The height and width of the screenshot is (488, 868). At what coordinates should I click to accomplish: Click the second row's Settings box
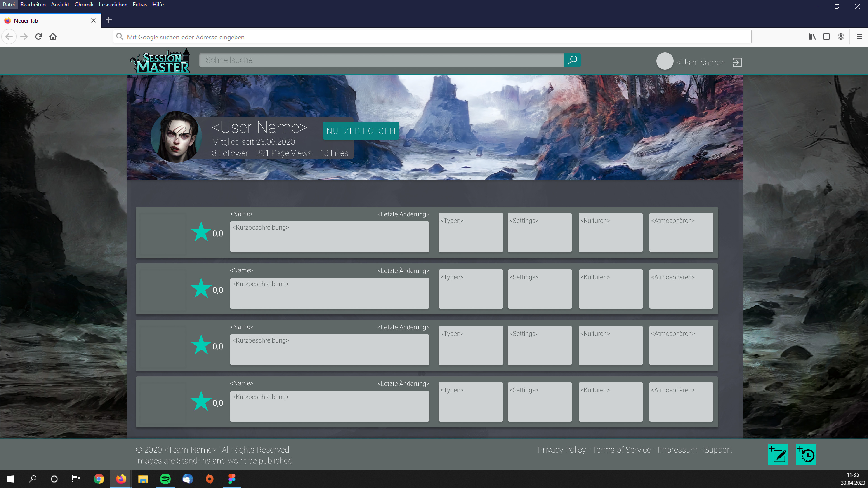pos(540,289)
